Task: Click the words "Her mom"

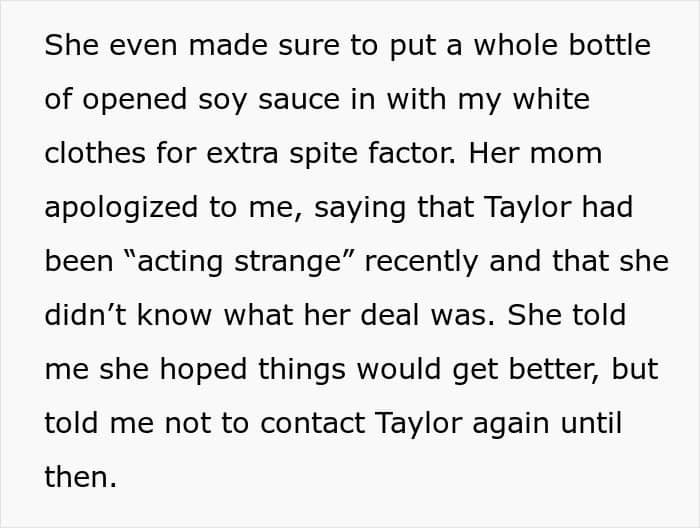Action: [x=535, y=153]
